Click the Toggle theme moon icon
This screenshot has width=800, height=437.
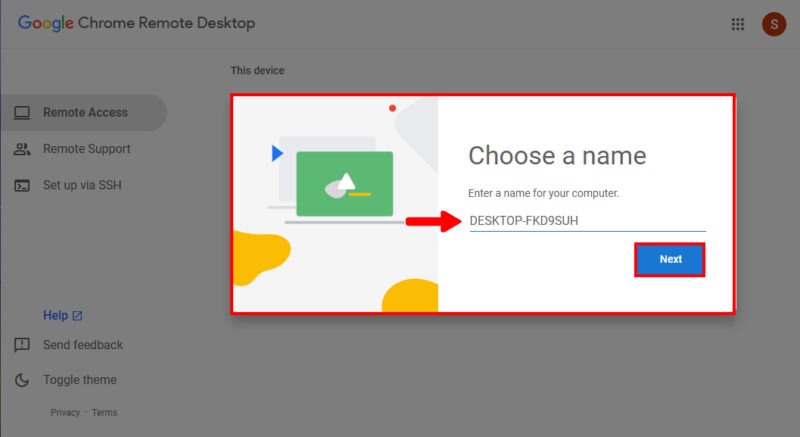click(x=22, y=380)
